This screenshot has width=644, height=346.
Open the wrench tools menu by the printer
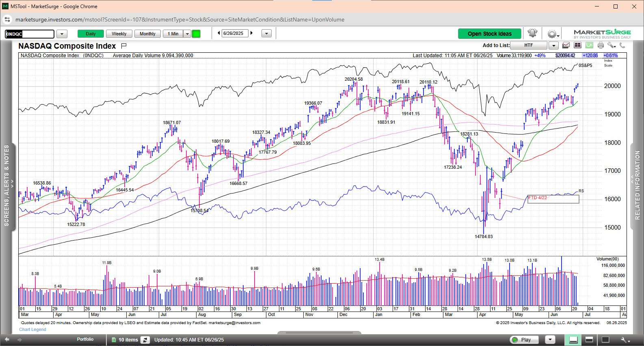click(612, 45)
